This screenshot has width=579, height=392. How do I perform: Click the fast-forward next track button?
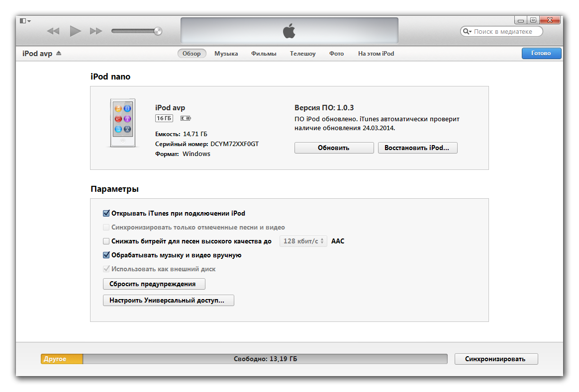(x=96, y=31)
